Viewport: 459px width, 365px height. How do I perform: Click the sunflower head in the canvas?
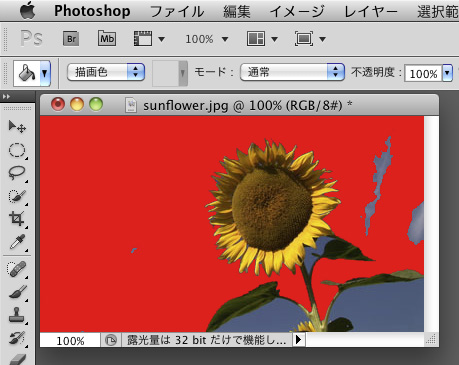272,208
